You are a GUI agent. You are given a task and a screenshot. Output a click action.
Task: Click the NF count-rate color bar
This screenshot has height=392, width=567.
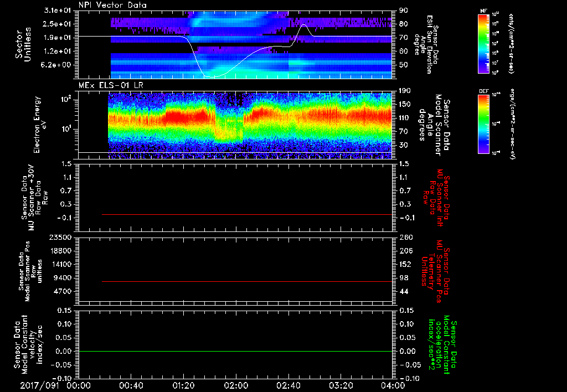pos(484,43)
